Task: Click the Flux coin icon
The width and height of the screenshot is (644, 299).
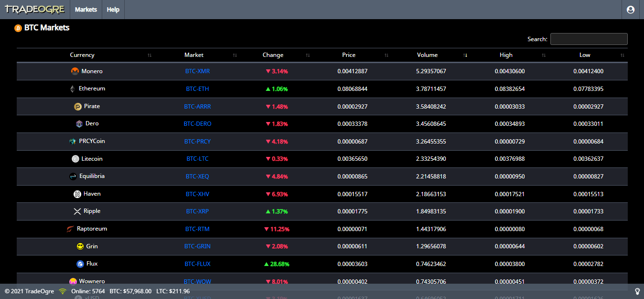Action: [80, 264]
